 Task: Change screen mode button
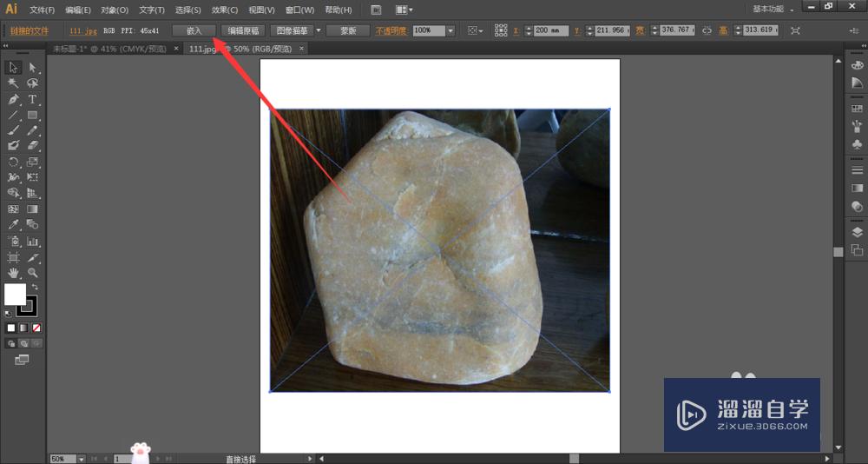22,361
